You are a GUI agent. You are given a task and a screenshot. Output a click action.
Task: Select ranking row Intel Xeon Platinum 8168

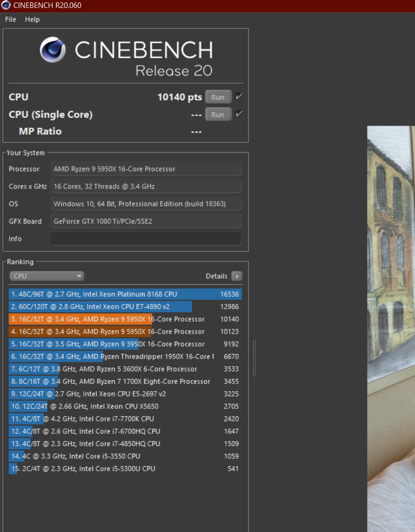pos(125,294)
